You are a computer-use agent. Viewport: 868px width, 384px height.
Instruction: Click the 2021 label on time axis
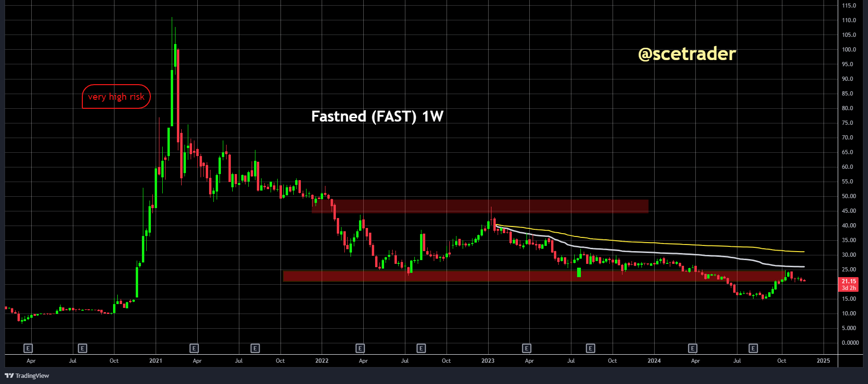[x=156, y=361]
